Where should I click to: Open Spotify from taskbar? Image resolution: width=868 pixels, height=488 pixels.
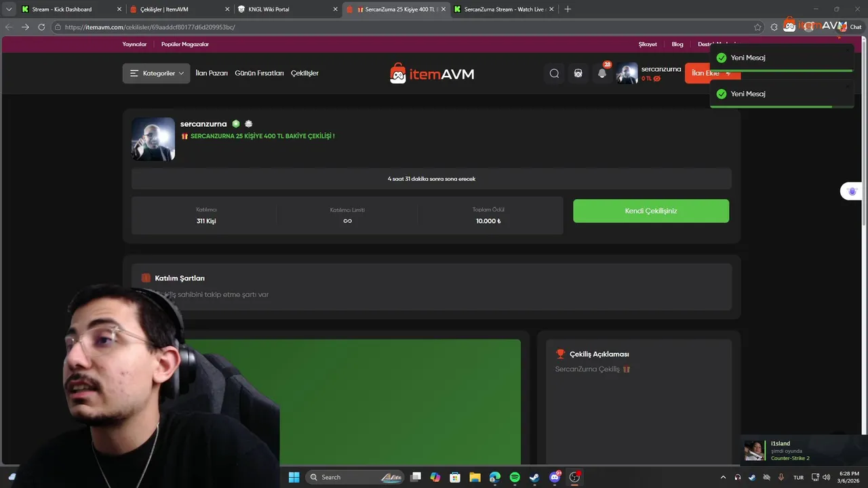(x=515, y=477)
